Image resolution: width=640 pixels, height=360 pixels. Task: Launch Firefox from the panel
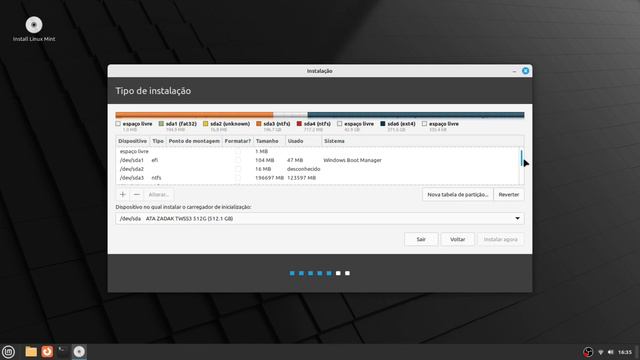pyautogui.click(x=47, y=351)
